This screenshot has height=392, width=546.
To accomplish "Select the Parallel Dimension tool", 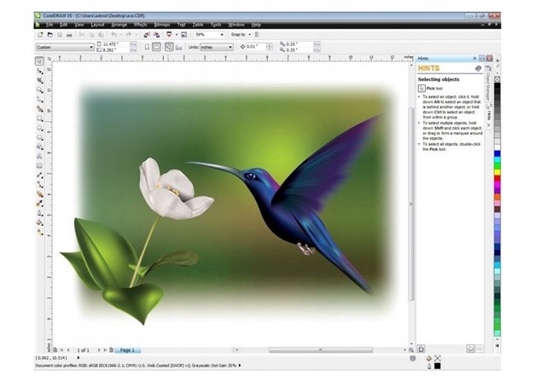I will click(40, 176).
